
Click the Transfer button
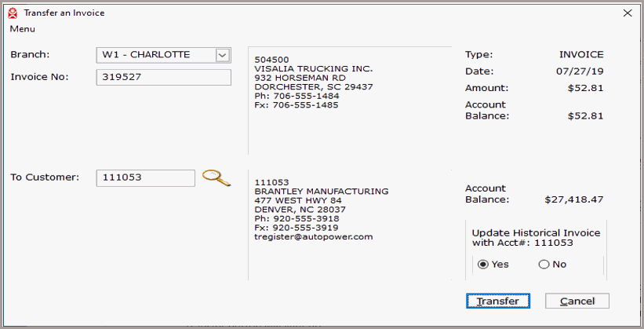pos(498,301)
